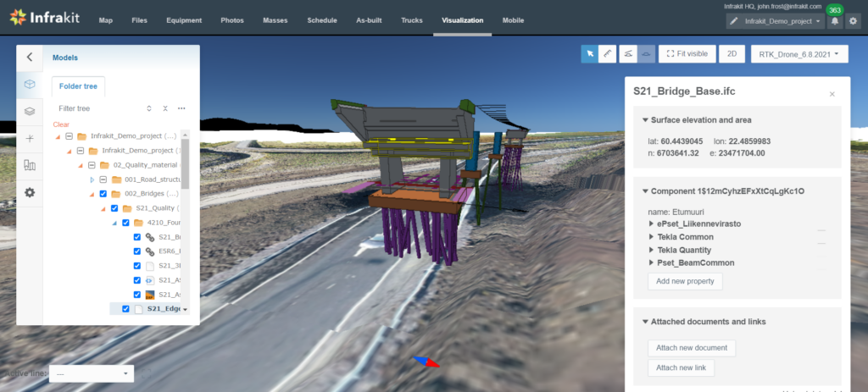Uncheck the 002_Bridges folder checkbox

103,194
